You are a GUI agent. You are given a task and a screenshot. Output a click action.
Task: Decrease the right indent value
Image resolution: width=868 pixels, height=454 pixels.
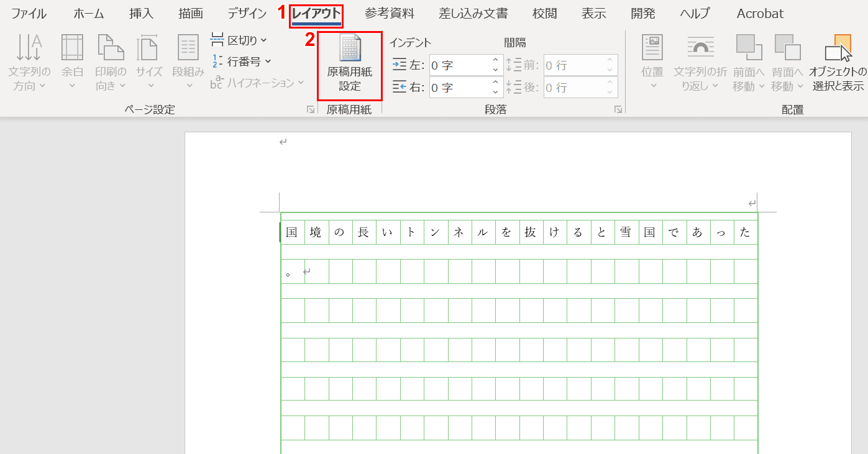[x=496, y=93]
